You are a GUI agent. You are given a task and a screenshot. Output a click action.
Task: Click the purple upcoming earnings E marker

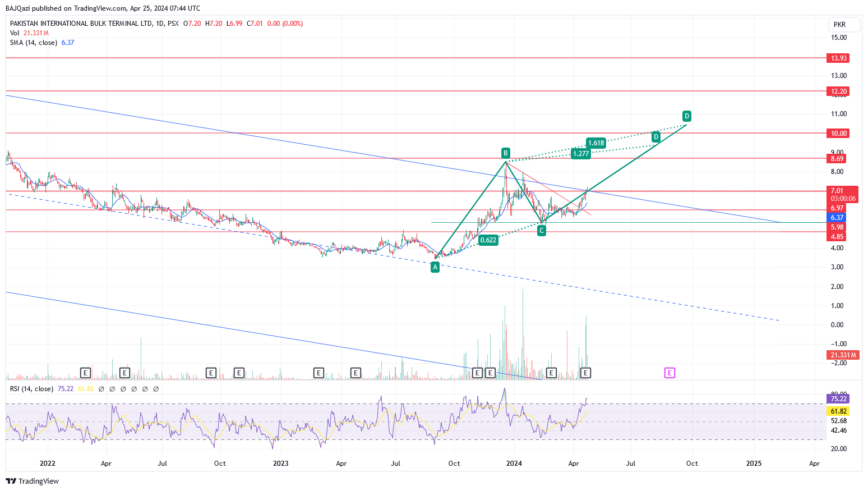670,373
